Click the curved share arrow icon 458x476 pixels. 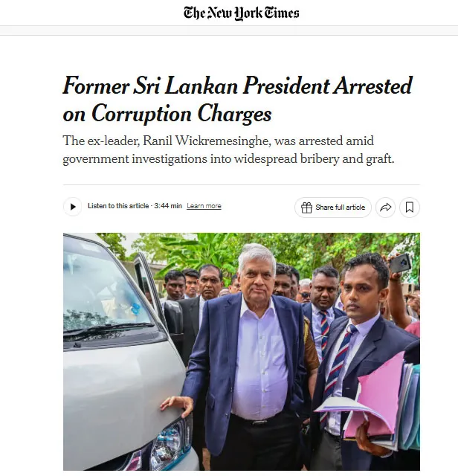(x=385, y=208)
